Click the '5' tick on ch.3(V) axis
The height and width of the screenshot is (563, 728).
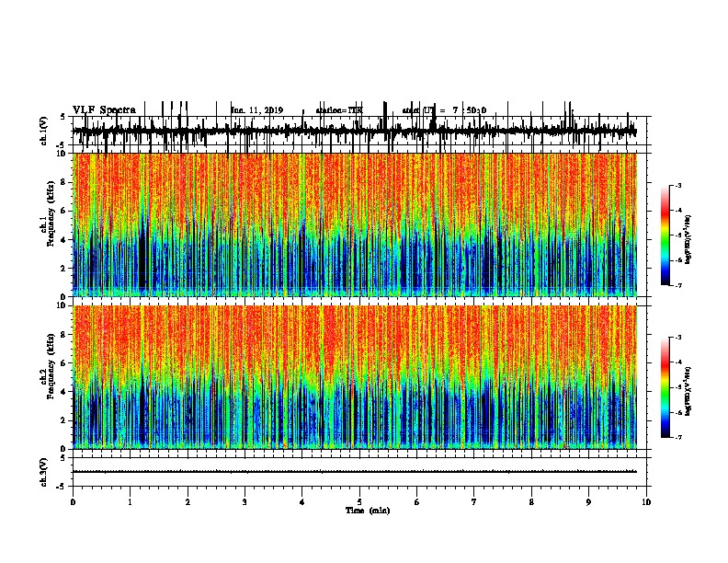click(x=63, y=458)
